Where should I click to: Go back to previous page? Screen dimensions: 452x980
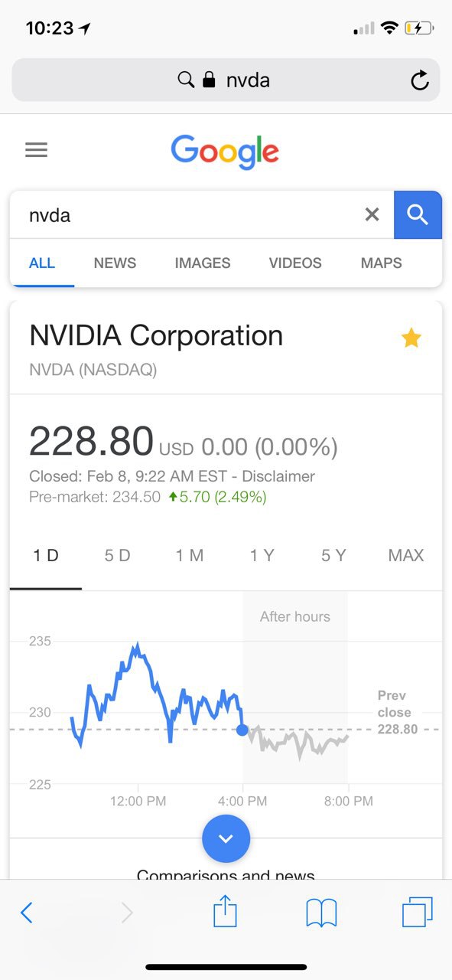coord(27,912)
